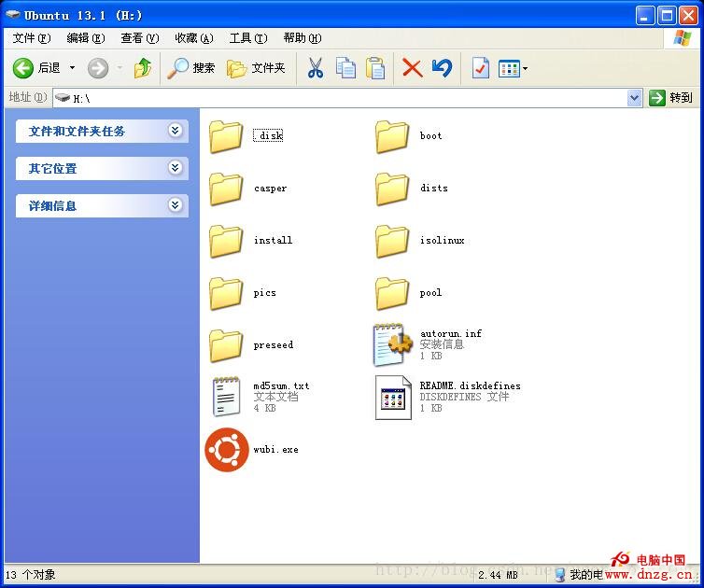
Task: Open the 工具(T) menu
Action: coord(248,38)
